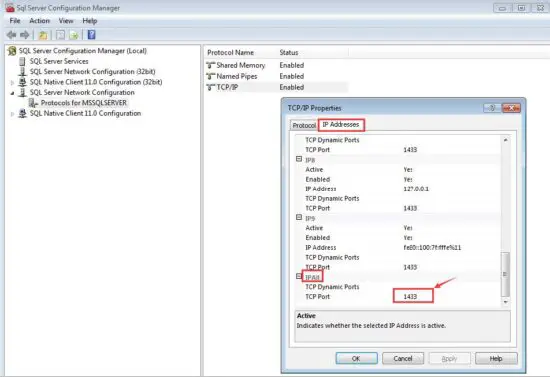
Task: Switch to the Protocol tab
Action: pos(304,125)
